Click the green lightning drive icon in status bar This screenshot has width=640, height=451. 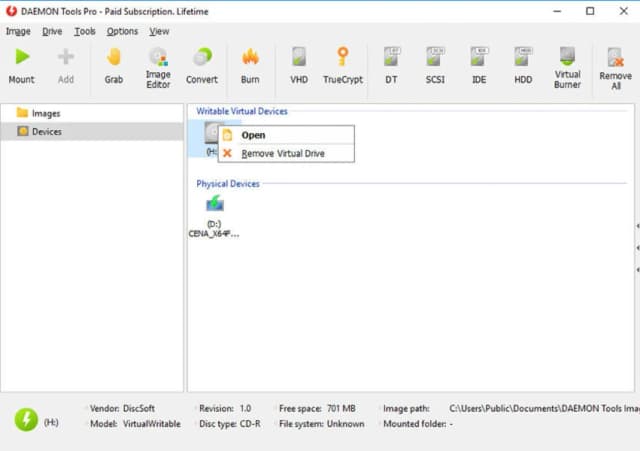tap(26, 420)
